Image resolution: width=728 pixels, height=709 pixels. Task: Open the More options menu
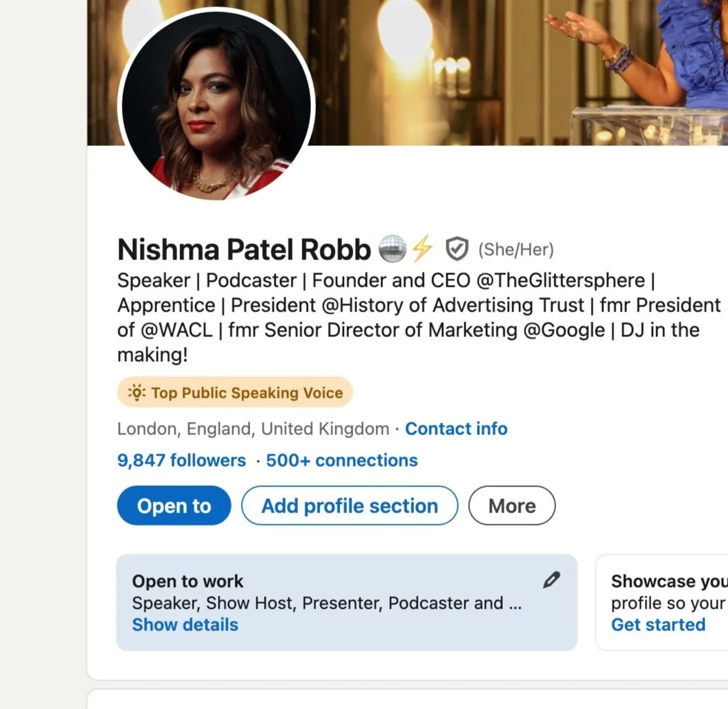511,506
